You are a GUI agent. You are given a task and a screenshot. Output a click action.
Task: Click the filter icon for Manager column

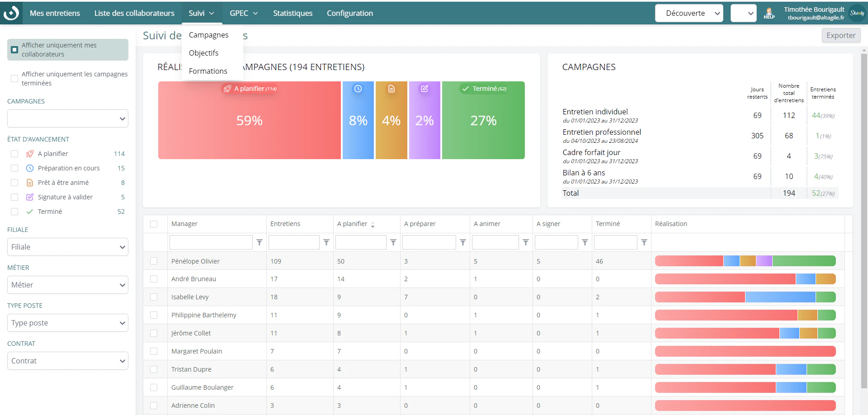259,243
